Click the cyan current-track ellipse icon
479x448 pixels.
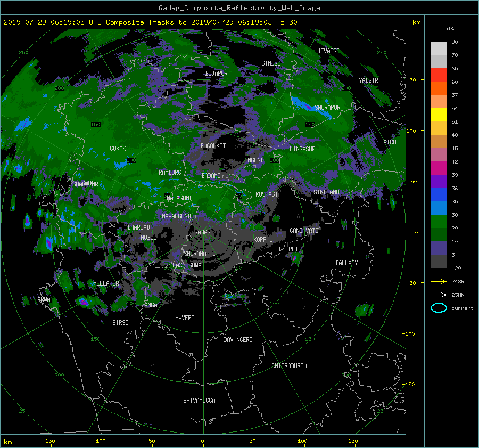coord(439,308)
